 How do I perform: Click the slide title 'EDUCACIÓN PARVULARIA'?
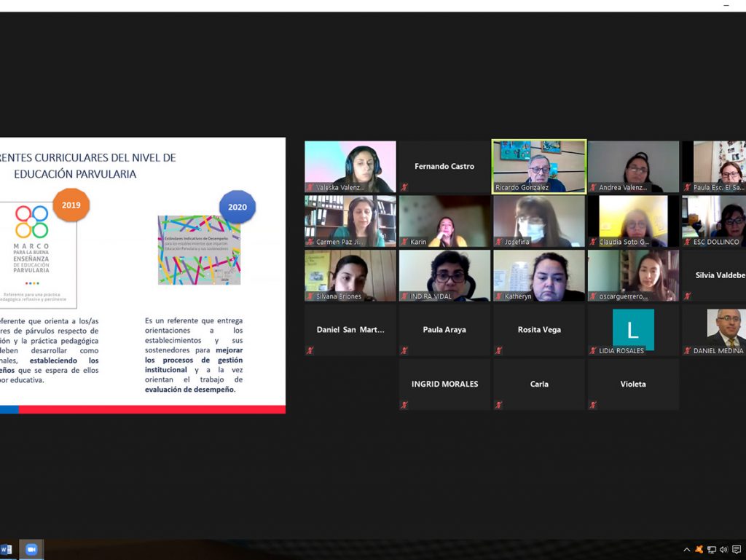click(x=75, y=175)
